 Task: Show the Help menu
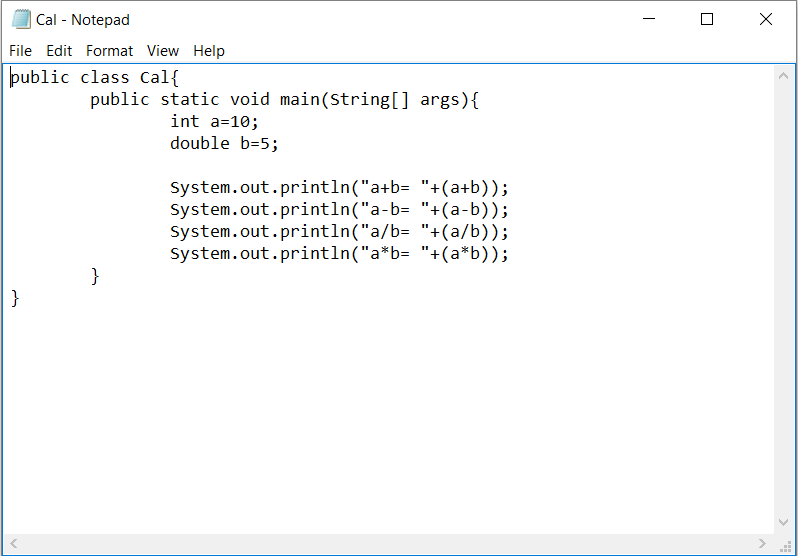pyautogui.click(x=209, y=51)
